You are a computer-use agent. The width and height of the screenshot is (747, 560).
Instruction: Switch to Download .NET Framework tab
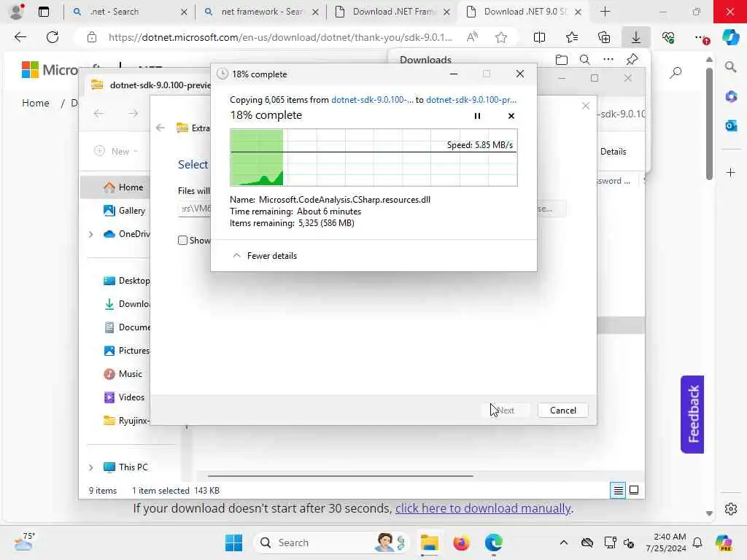(392, 12)
